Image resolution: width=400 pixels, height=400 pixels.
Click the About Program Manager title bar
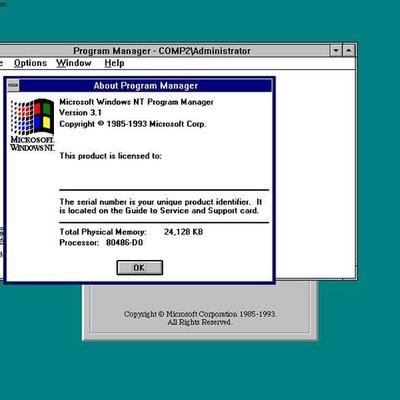point(146,86)
